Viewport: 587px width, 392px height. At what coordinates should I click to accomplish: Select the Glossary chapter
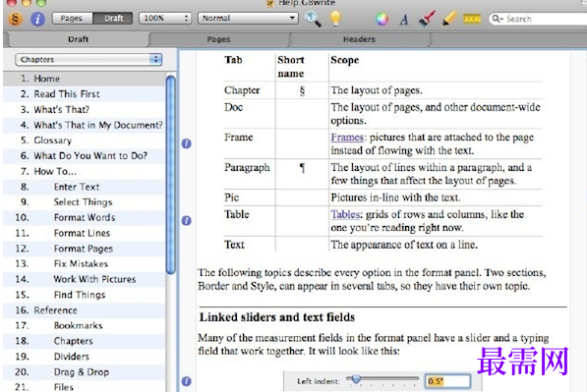tap(85, 140)
